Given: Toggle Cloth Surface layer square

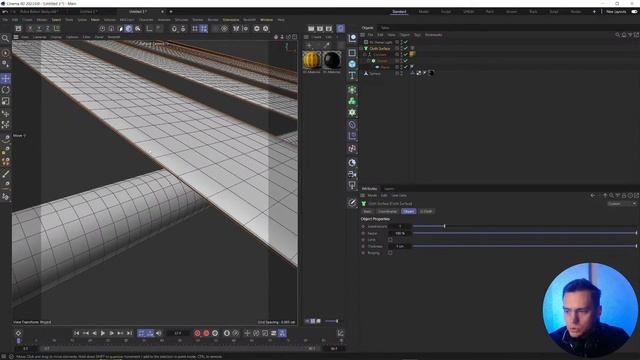Looking at the screenshot, I should [397, 48].
